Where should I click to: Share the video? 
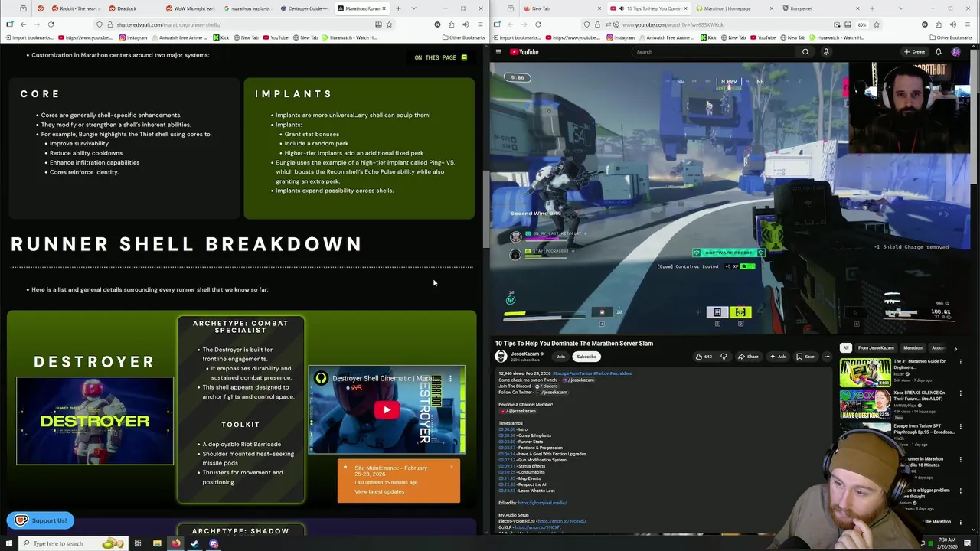[x=748, y=357]
